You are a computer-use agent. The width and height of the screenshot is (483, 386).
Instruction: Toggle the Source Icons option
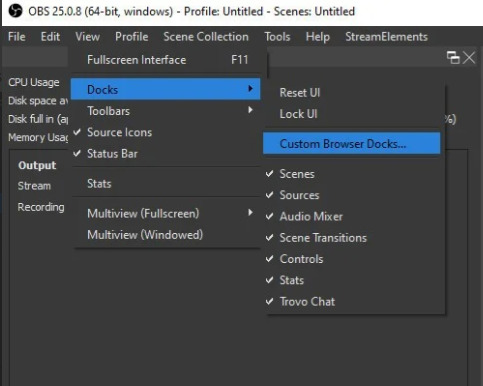click(x=166, y=132)
